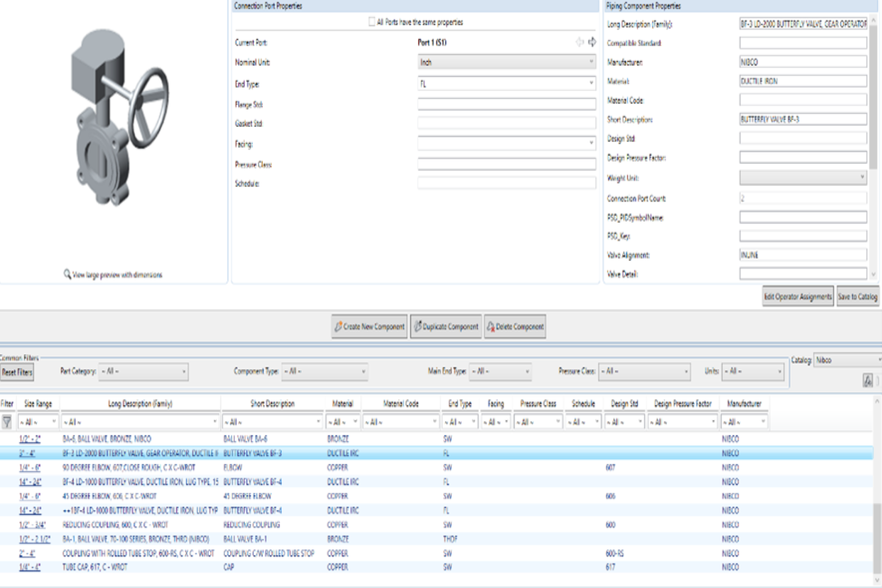Click the Material Code property field
The height and width of the screenshot is (588, 882).
coord(803,100)
